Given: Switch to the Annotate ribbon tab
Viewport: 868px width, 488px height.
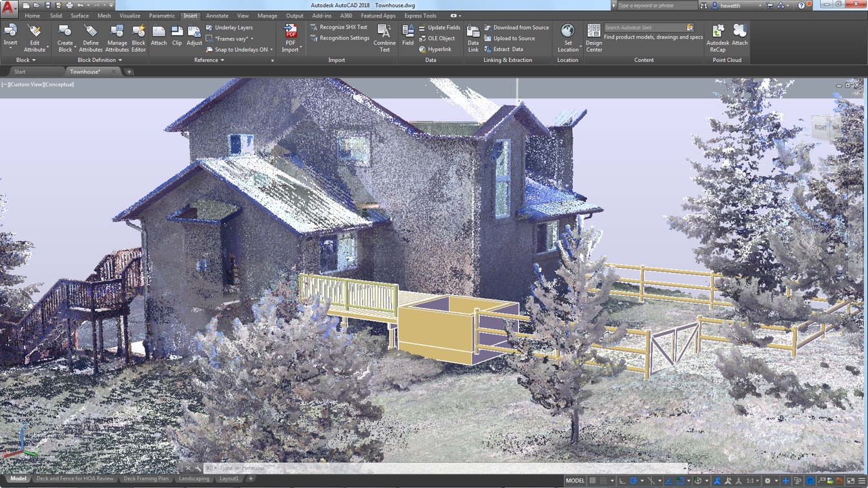Looking at the screenshot, I should tap(217, 15).
